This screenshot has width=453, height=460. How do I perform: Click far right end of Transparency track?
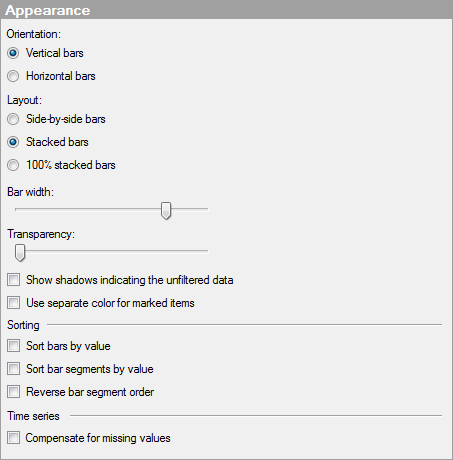pyautogui.click(x=206, y=251)
